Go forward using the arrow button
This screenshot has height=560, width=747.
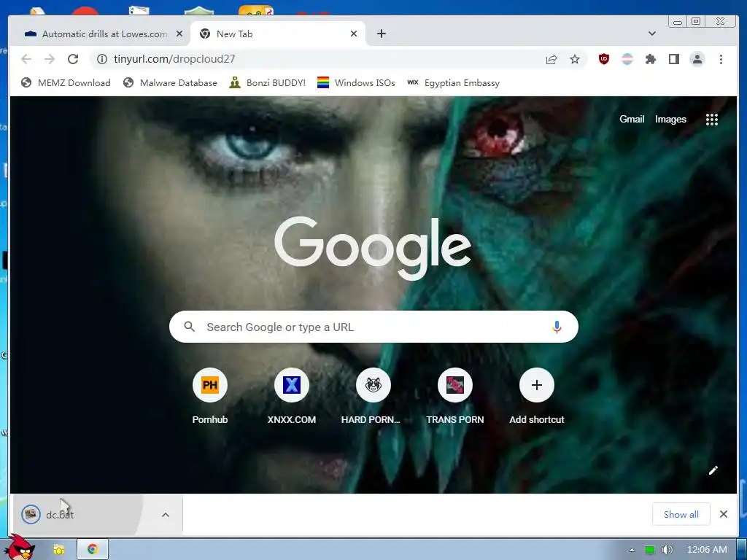50,59
